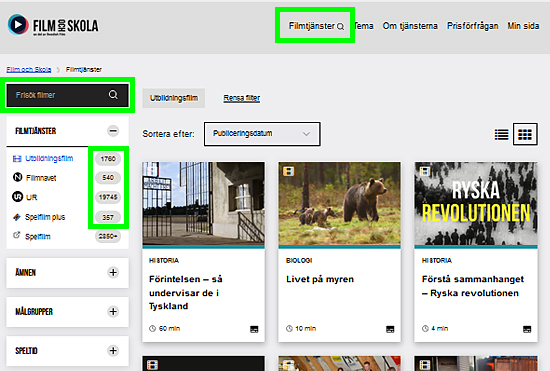
Task: Click the Filmnavet N icon
Action: click(x=17, y=177)
